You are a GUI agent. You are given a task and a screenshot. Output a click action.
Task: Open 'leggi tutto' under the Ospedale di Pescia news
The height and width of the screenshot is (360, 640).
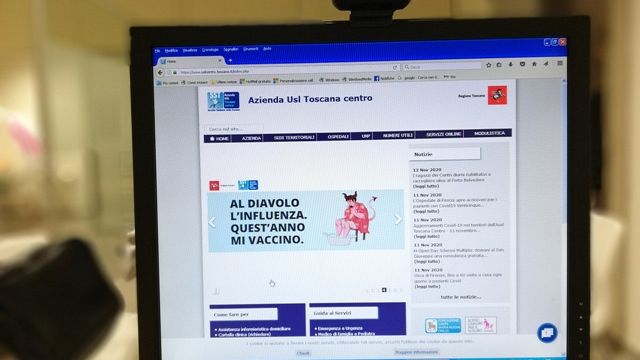[x=426, y=211]
